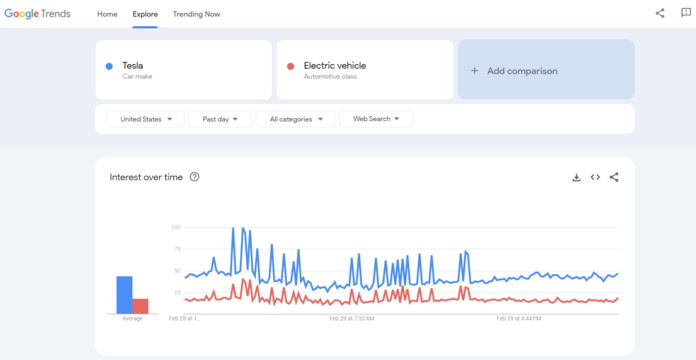Click the help icon beside Interest over time

tap(194, 177)
